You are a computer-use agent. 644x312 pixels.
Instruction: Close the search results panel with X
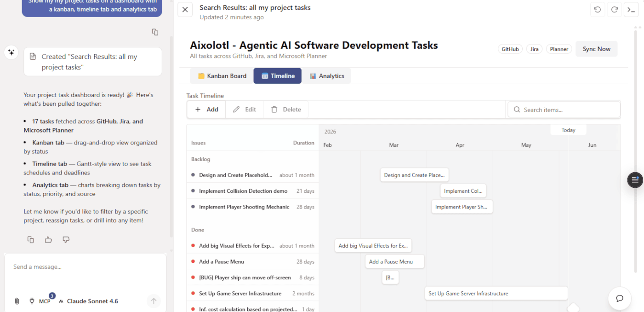[x=185, y=9]
